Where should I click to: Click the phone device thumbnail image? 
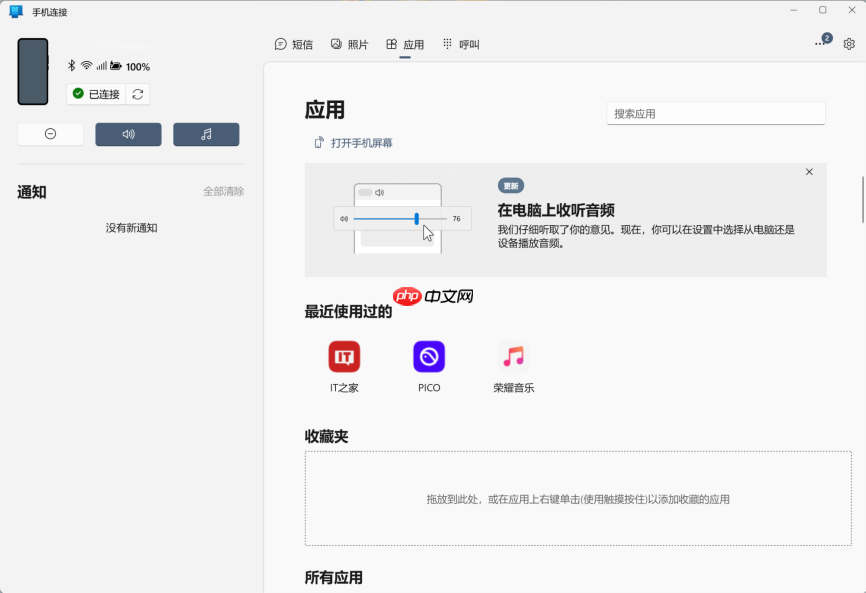coord(33,71)
